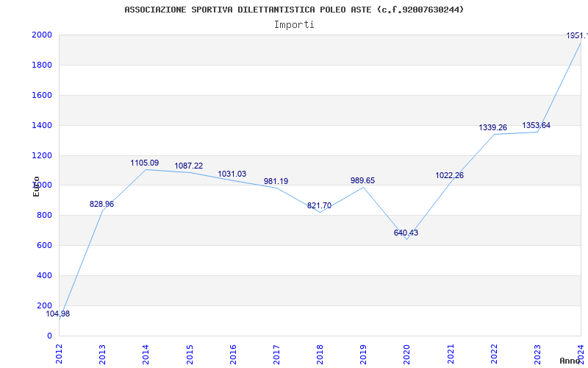The height and width of the screenshot is (368, 588).
Task: Click y-axis value 1200
Action: click(x=42, y=155)
